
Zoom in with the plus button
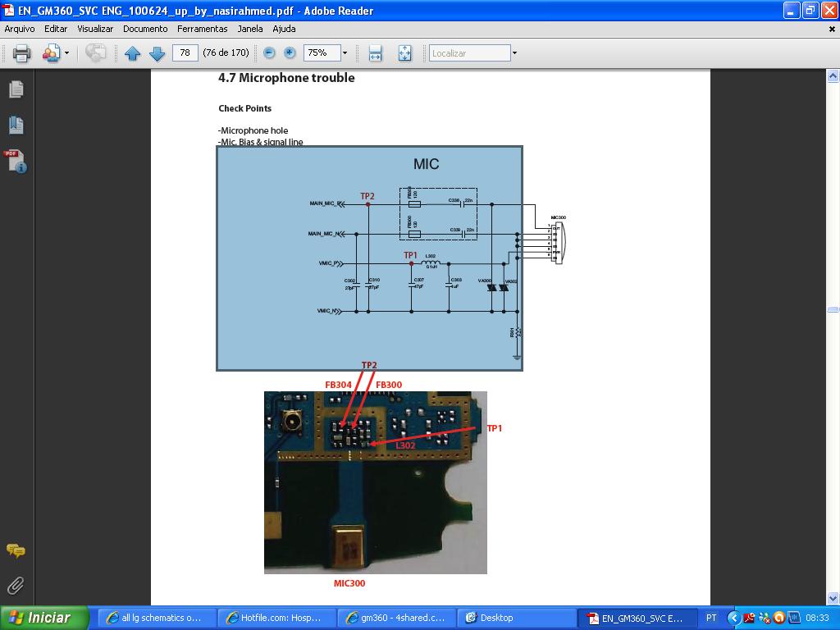coord(290,52)
